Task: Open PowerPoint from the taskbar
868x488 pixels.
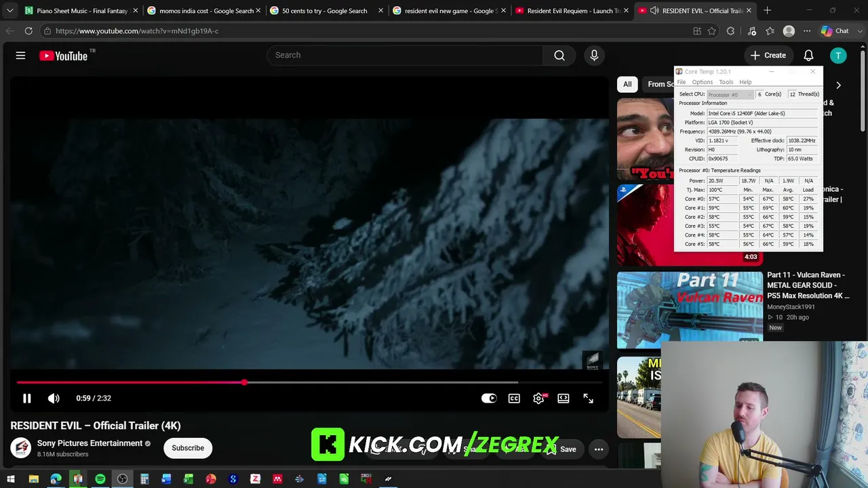Action: click(x=211, y=480)
